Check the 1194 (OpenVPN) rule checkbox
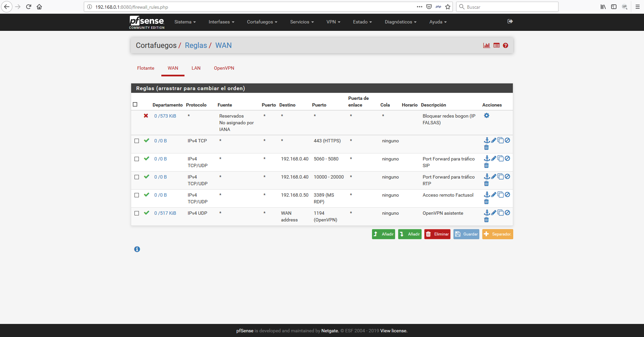644x337 pixels. [x=137, y=213]
